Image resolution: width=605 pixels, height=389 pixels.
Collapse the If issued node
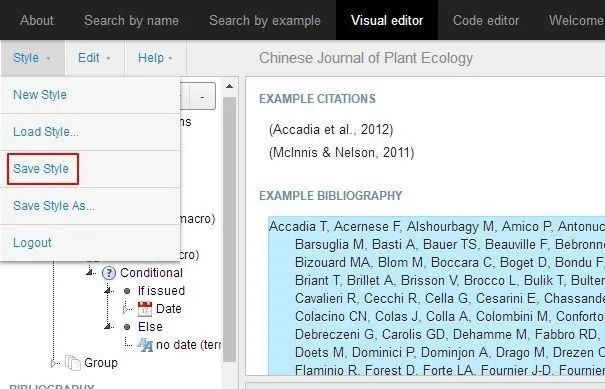(x=108, y=291)
